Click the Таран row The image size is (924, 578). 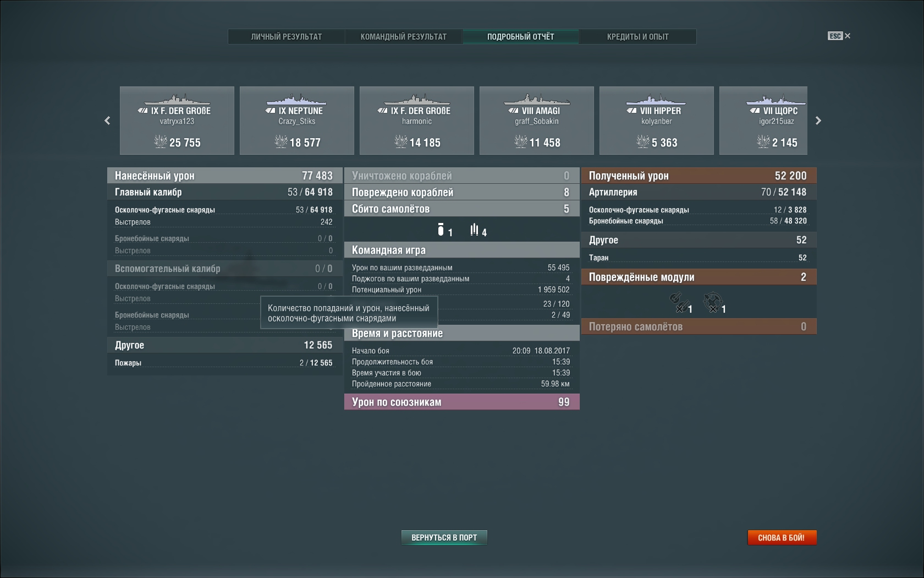698,258
